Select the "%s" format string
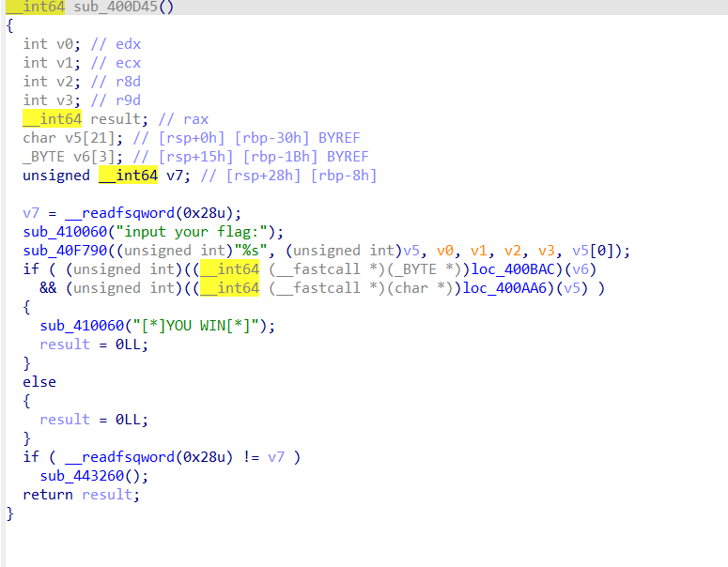The width and height of the screenshot is (728, 567). tap(251, 251)
